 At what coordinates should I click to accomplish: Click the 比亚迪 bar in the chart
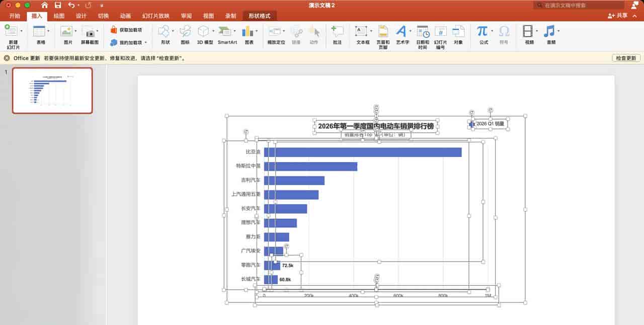tap(363, 152)
